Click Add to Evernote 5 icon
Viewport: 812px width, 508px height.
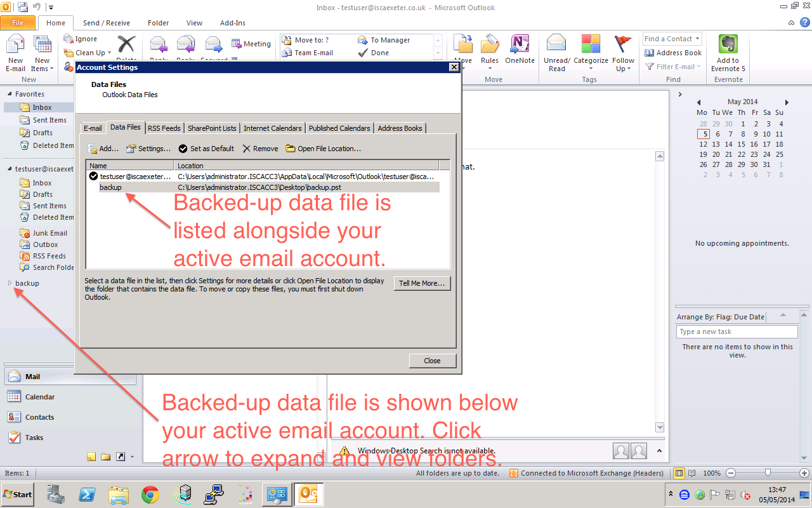[728, 53]
